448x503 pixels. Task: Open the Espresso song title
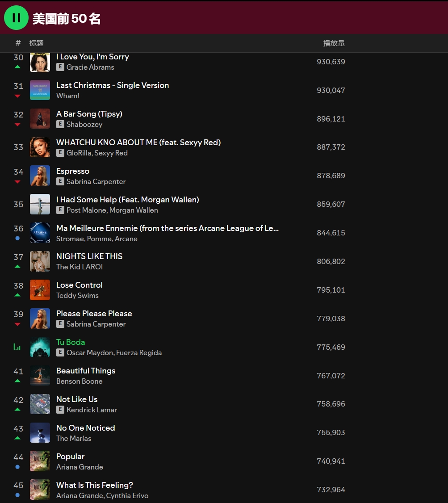(73, 171)
